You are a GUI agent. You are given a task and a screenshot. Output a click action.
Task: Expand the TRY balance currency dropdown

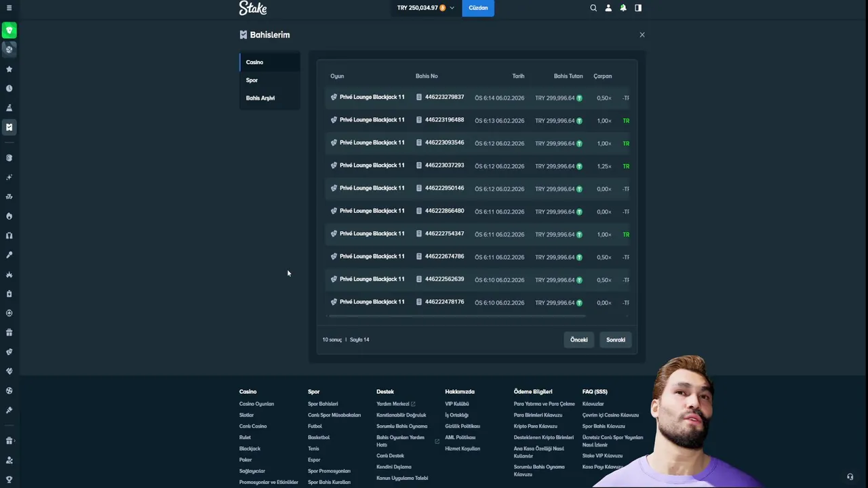(452, 8)
